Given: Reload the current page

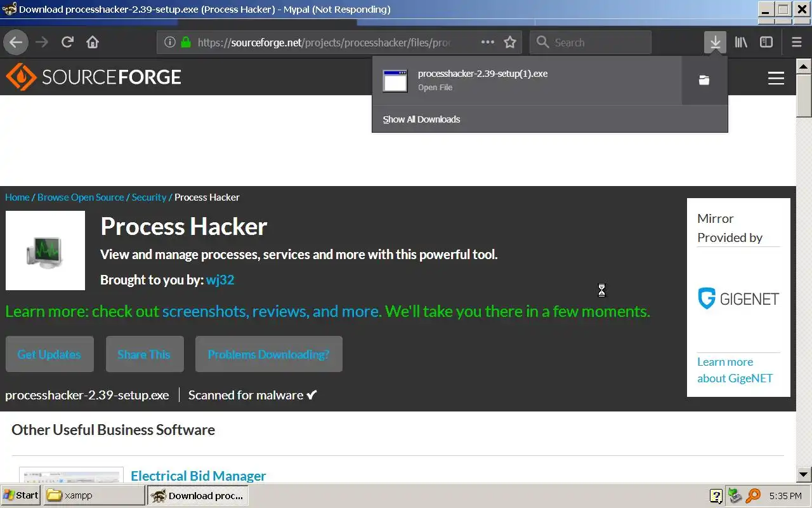Looking at the screenshot, I should (x=67, y=43).
